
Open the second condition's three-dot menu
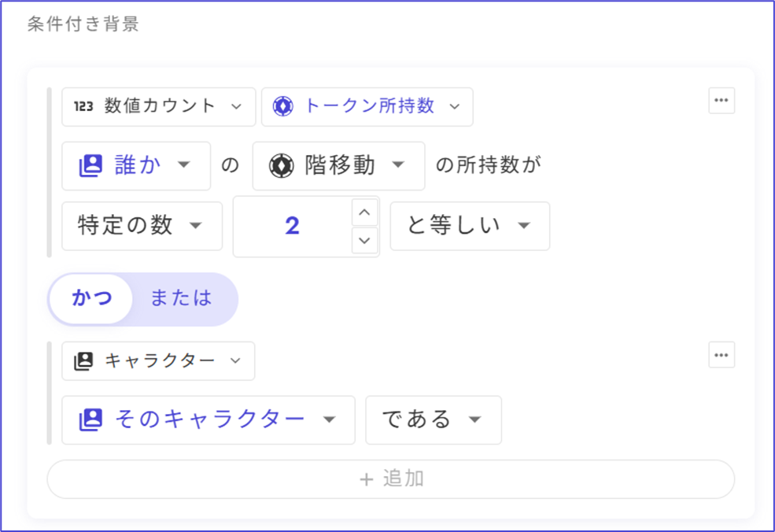point(721,355)
